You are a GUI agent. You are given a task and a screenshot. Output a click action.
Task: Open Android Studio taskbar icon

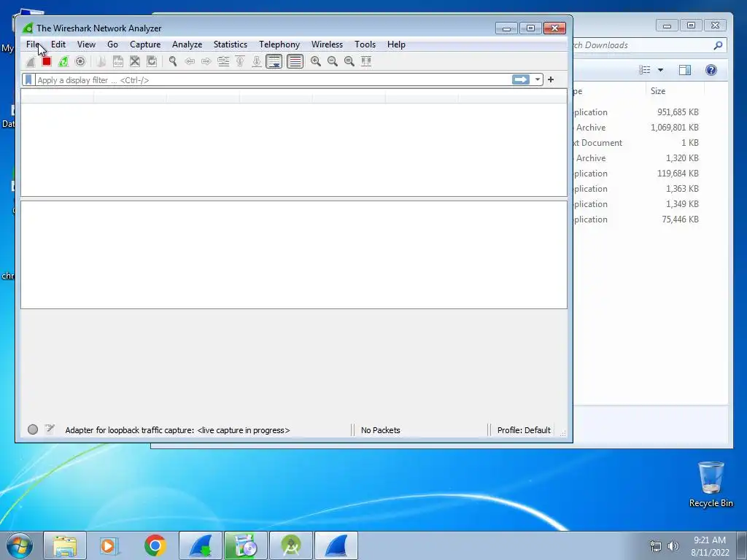coord(290,545)
